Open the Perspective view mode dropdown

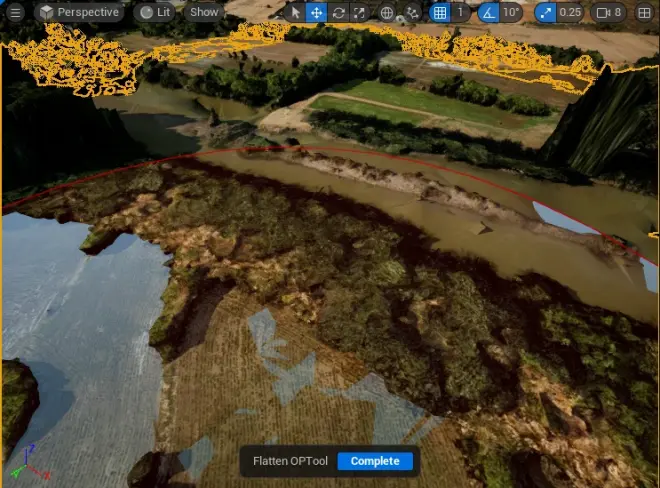click(79, 13)
